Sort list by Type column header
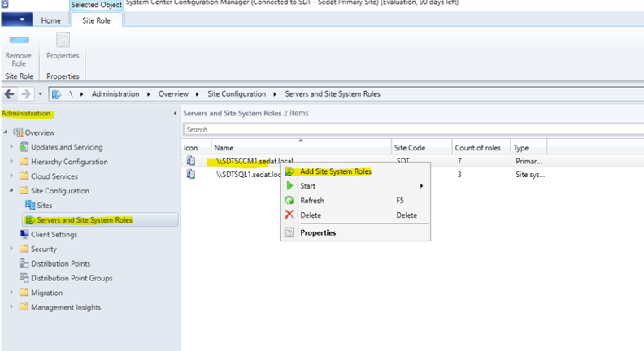The image size is (644, 351). coord(529,147)
